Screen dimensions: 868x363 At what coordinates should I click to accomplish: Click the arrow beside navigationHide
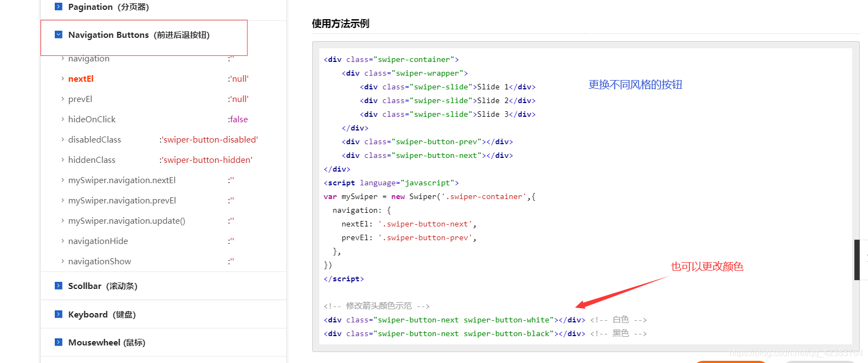(62, 241)
